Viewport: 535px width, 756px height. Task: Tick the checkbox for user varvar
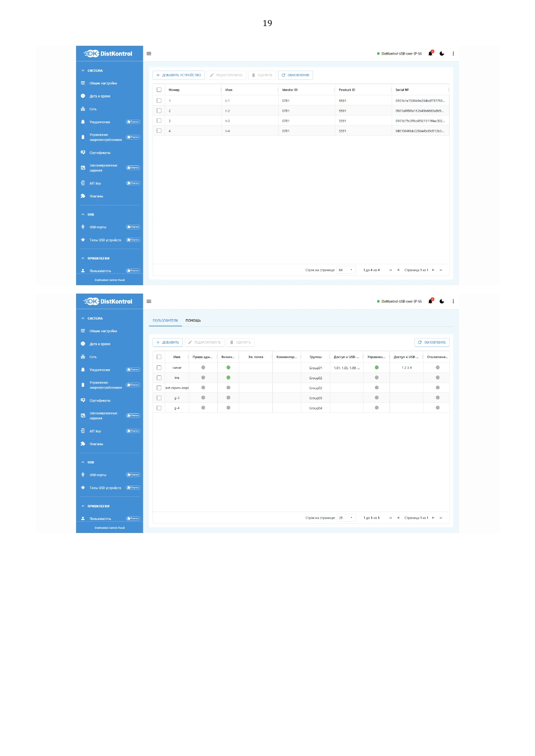tap(159, 368)
